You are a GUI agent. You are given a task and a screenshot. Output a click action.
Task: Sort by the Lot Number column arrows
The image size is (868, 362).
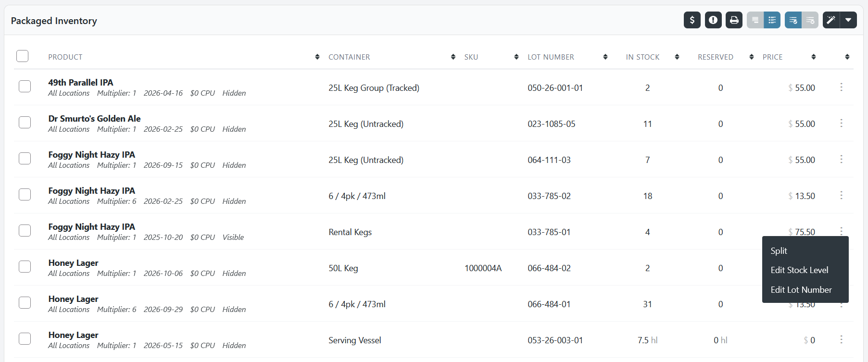tap(605, 57)
